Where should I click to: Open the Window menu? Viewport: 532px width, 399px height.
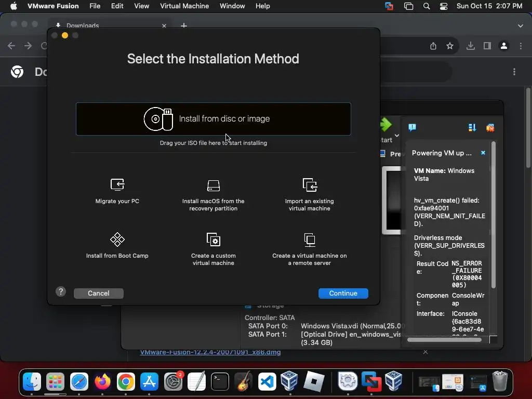(232, 6)
